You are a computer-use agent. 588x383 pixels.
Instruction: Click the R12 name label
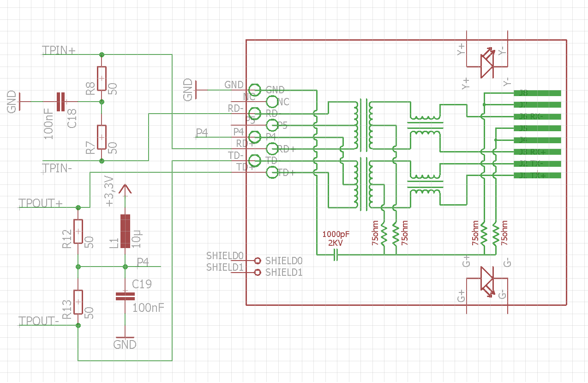66,238
